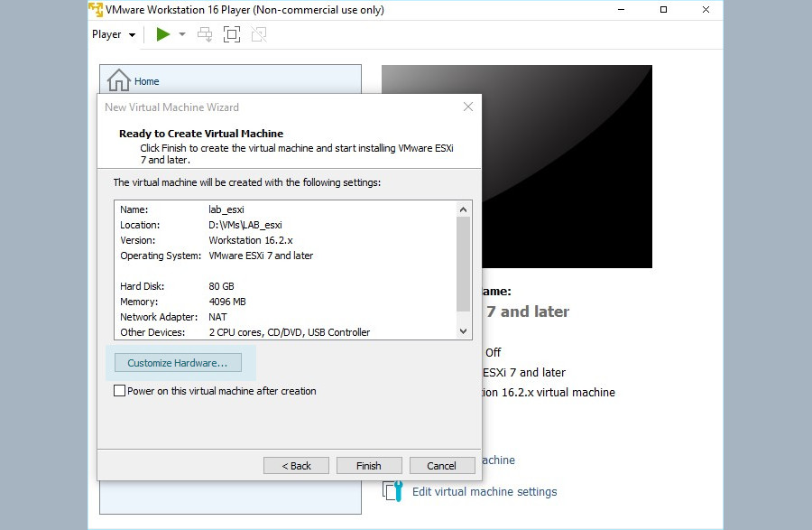Maximize the VMware Workstation Player window

click(663, 9)
